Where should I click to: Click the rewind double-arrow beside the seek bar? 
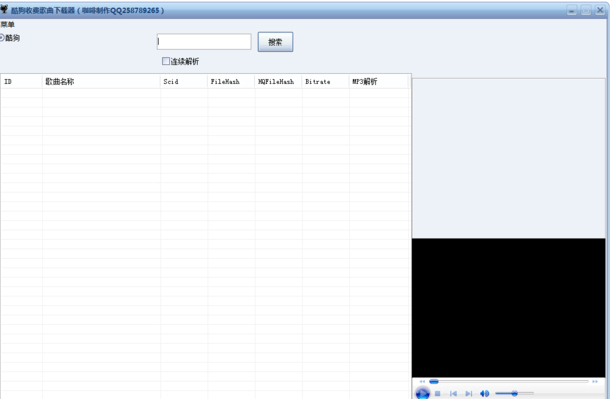pos(422,381)
